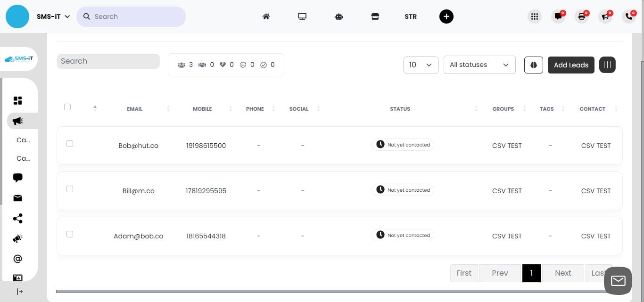Screen dimensions: 644x302
Task: Select the dashboard grid icon in the sidebar
Action: (x=17, y=100)
